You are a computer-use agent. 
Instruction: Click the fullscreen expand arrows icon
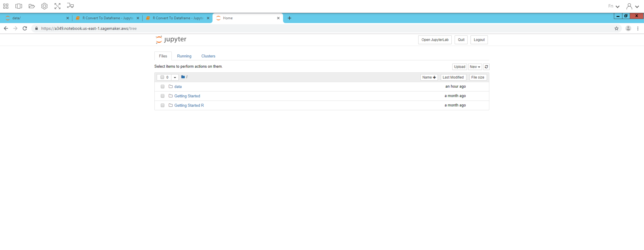pos(57,6)
